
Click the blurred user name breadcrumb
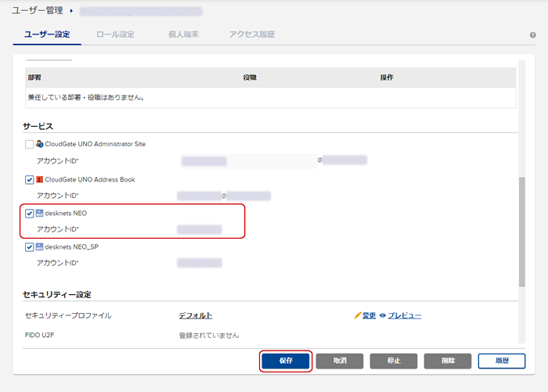pos(141,11)
